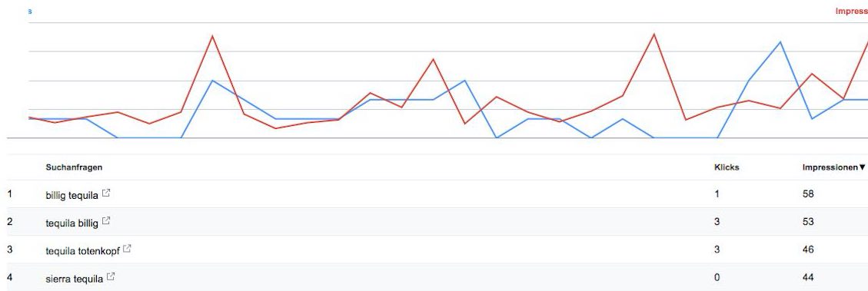Select row number 3 in table
This screenshot has height=291, width=868.
9,249
